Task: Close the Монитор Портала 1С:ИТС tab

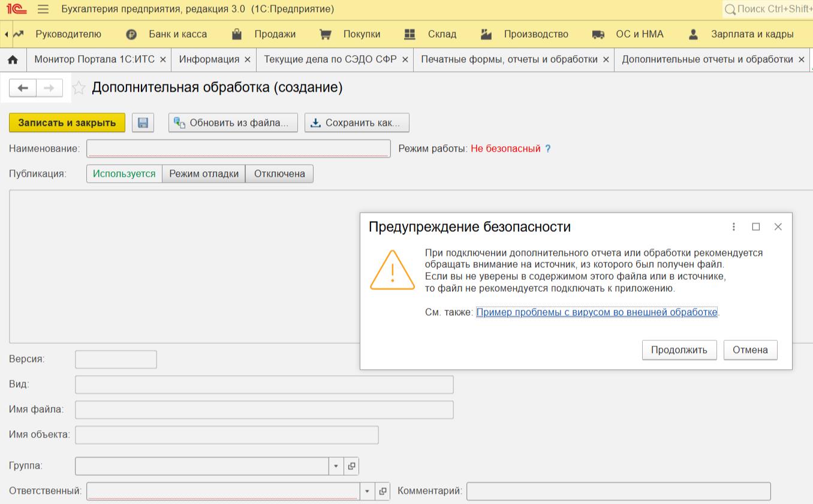Action: pos(163,60)
